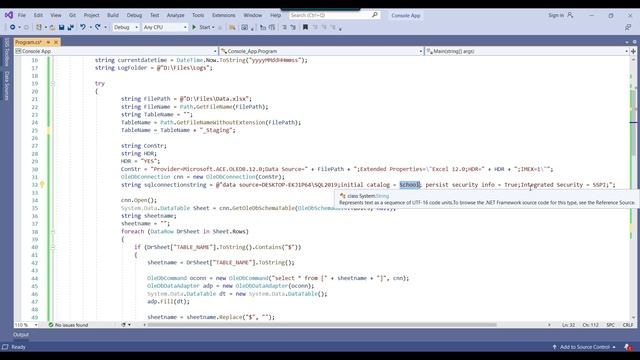
Task: Save the current file with Save icon
Action: pos(61,27)
